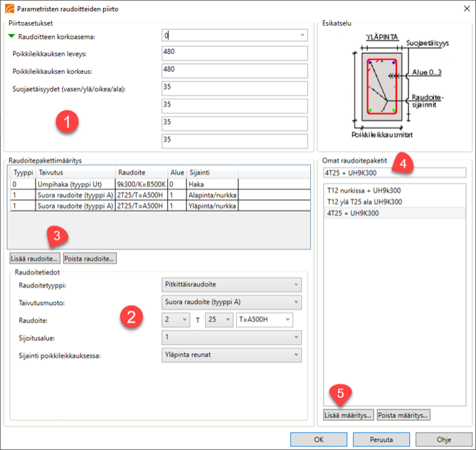Click the Lisää raudoite button
This screenshot has height=450, width=476.
point(34,259)
